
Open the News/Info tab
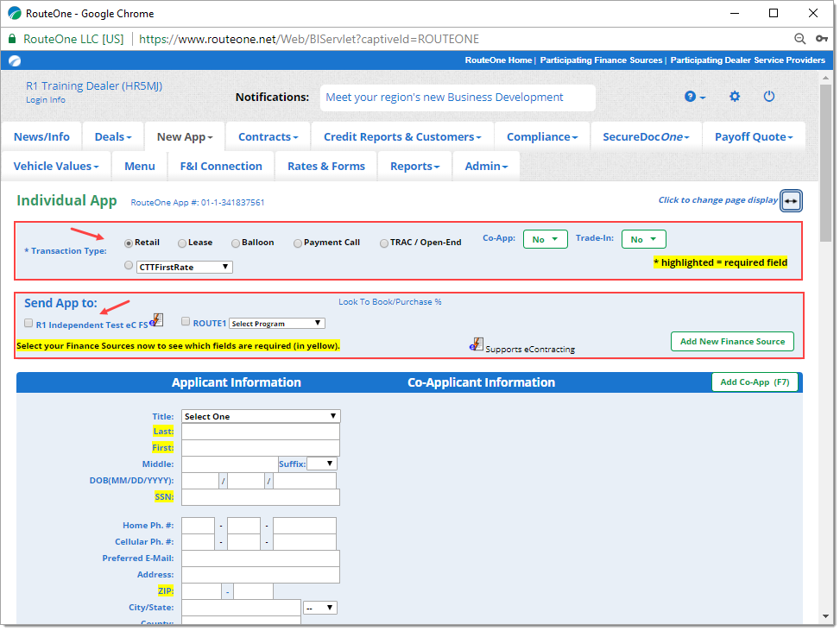point(41,136)
